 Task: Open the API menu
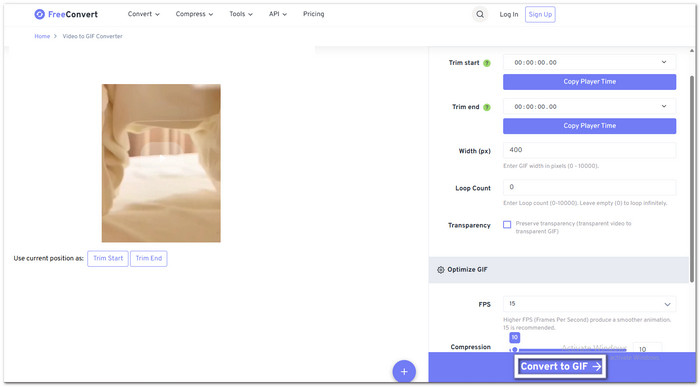coord(278,14)
